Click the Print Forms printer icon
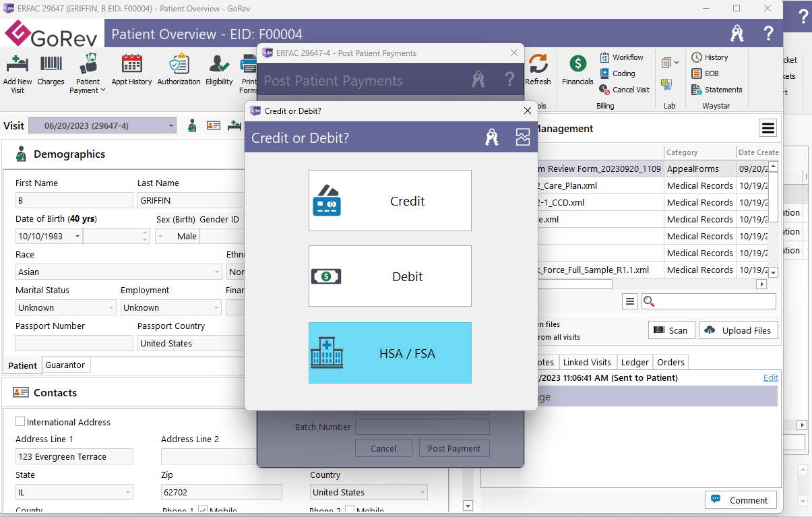812x517 pixels. 248,64
